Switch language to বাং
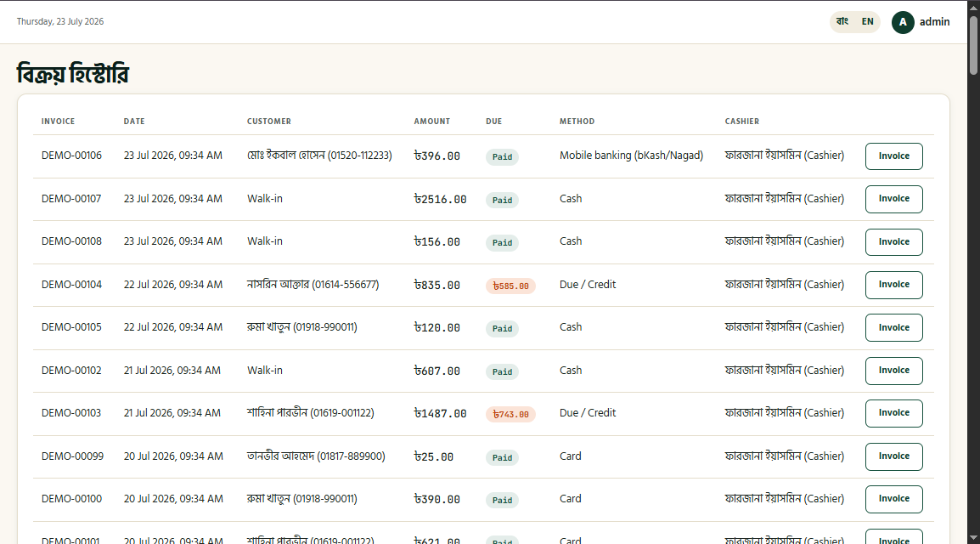Image resolution: width=980 pixels, height=544 pixels. (x=842, y=21)
